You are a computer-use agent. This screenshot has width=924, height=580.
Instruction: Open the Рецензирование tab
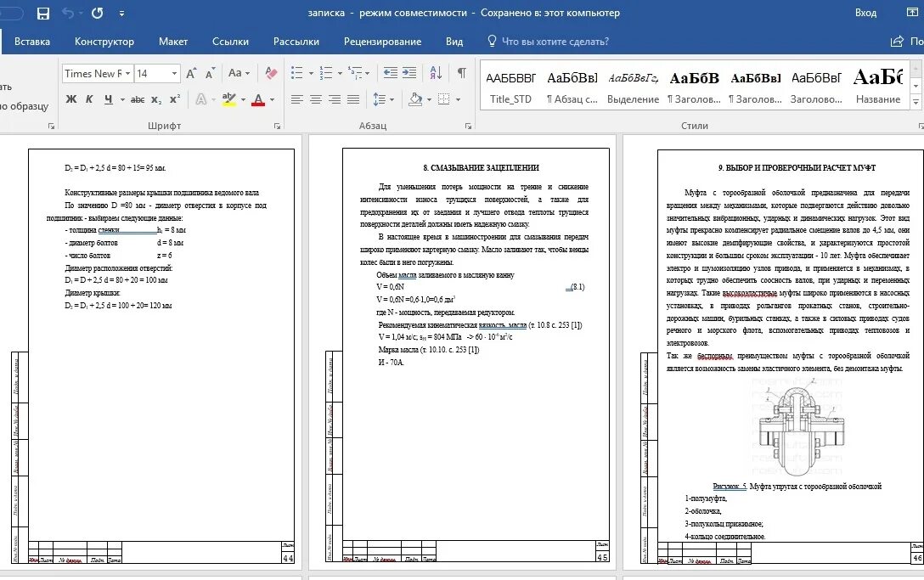[382, 42]
